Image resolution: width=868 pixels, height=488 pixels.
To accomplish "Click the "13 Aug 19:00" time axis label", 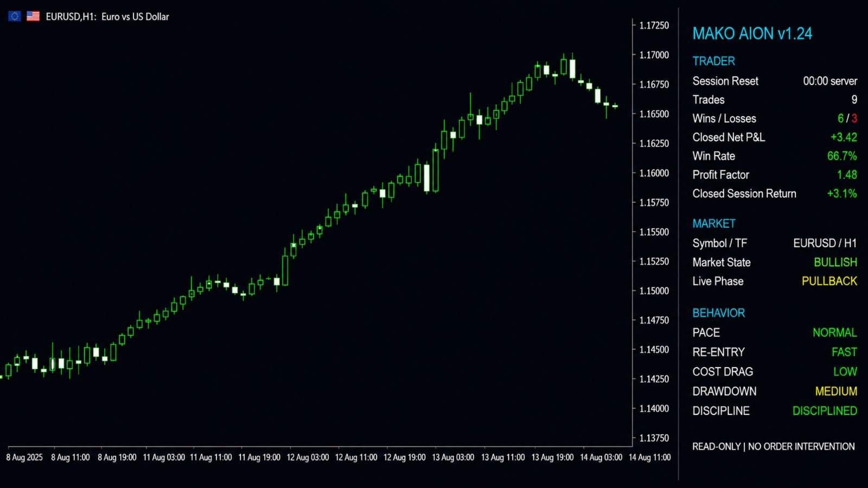I will pos(552,458).
